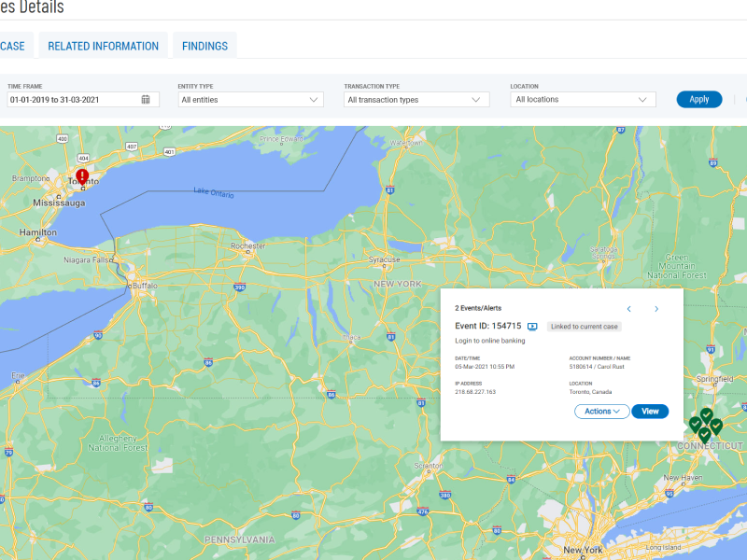Go to the previous event in popup

(628, 309)
